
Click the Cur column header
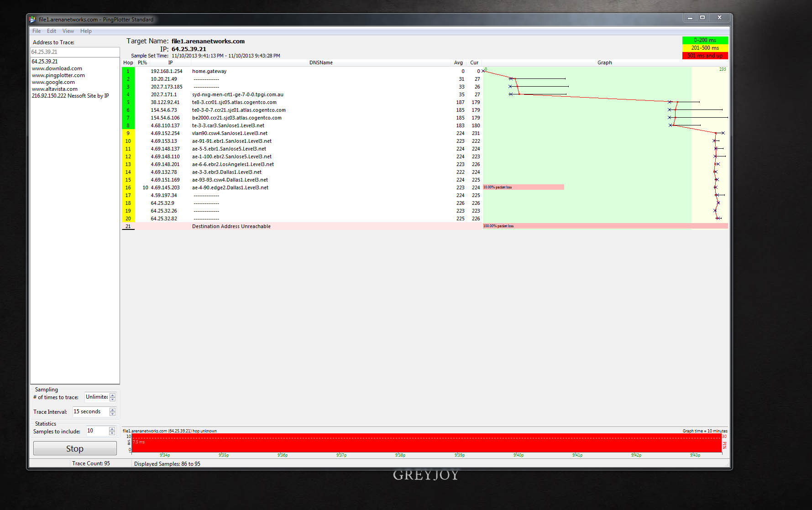click(474, 62)
